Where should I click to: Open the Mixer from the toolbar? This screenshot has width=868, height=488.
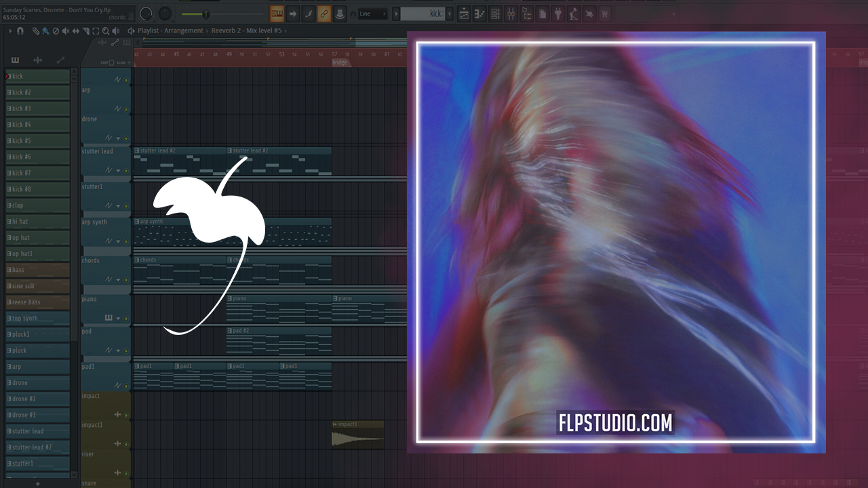(511, 14)
